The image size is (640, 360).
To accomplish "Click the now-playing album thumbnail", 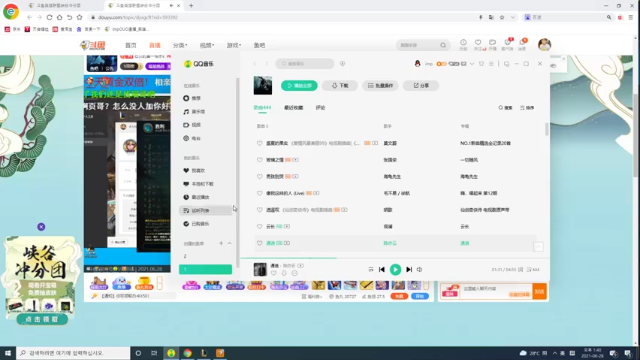I will pos(260,269).
